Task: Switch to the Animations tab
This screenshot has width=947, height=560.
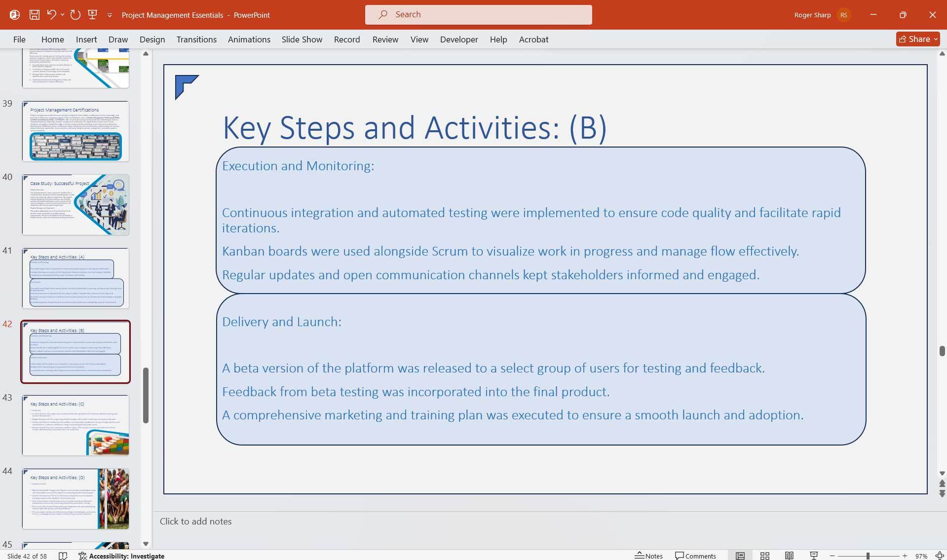Action: click(249, 39)
